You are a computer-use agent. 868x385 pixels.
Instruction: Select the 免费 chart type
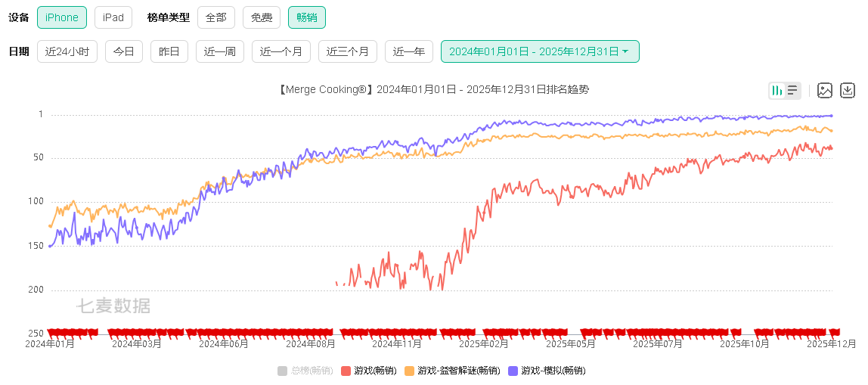click(262, 17)
